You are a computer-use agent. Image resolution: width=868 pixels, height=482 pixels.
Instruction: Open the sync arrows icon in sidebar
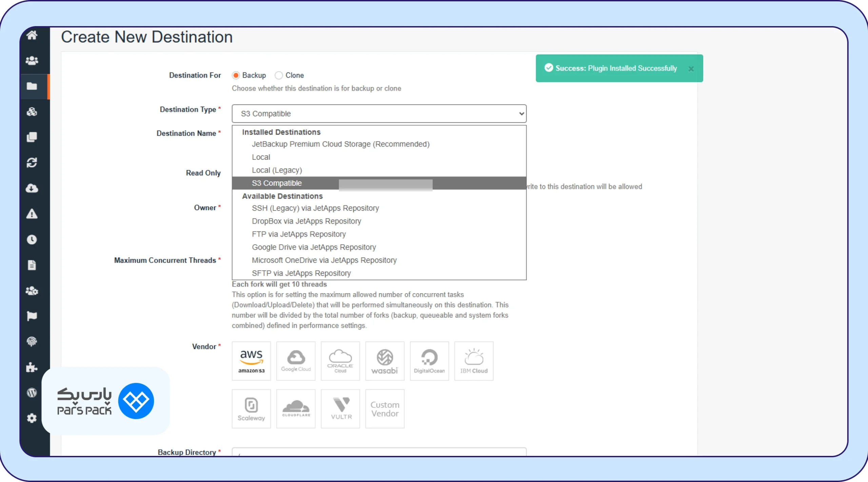pos(32,163)
